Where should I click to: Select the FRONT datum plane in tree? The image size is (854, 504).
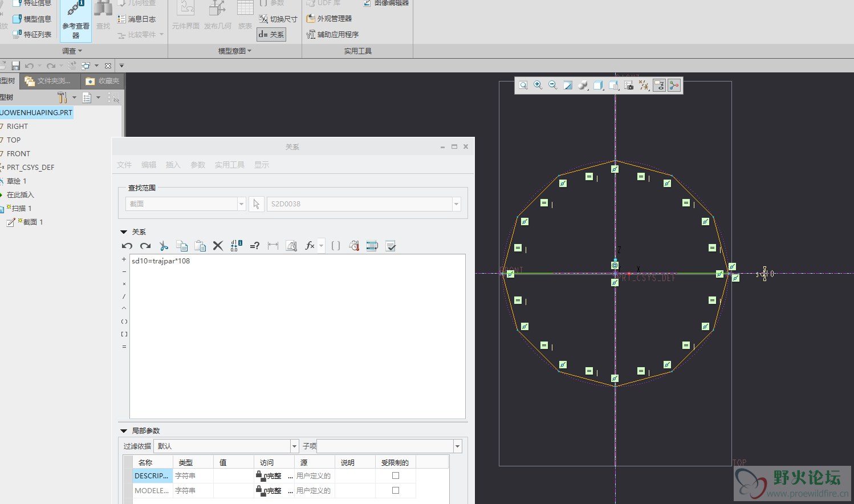[x=18, y=153]
